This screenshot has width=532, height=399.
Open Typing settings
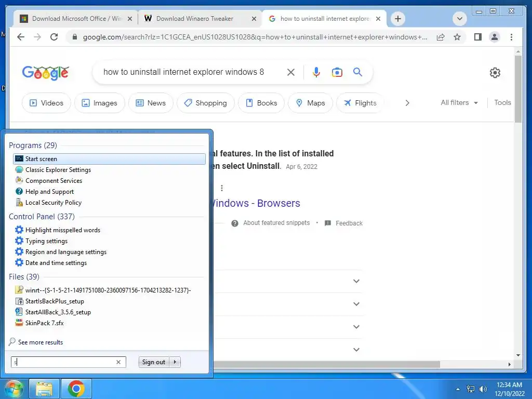[x=46, y=241]
